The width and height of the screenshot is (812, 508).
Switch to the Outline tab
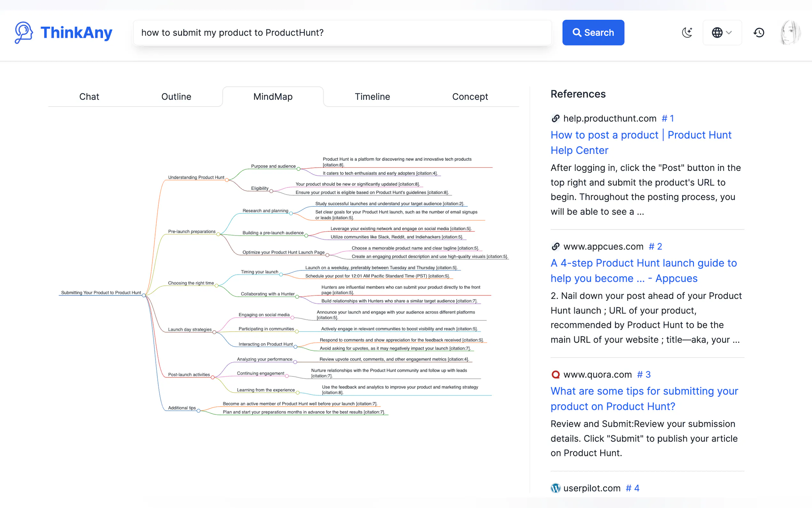(x=176, y=97)
